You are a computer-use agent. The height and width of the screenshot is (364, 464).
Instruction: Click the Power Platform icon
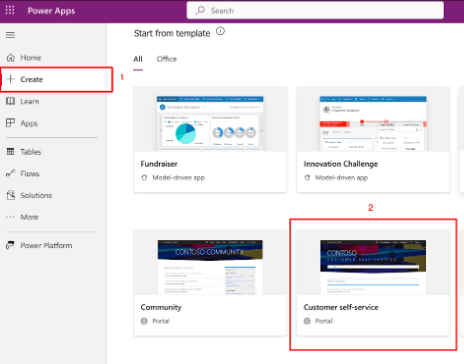(x=10, y=245)
